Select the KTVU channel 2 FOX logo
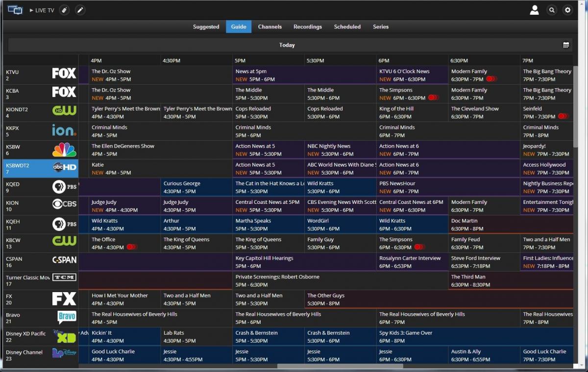This screenshot has height=372, width=588. click(64, 74)
